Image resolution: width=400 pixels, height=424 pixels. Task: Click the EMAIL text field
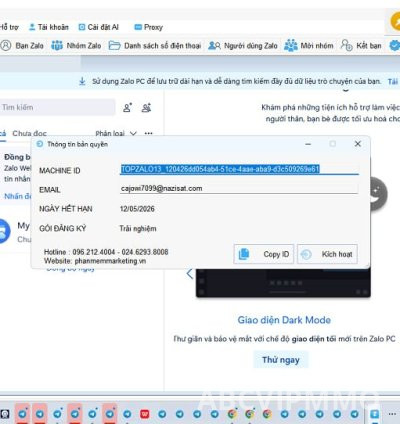(239, 189)
